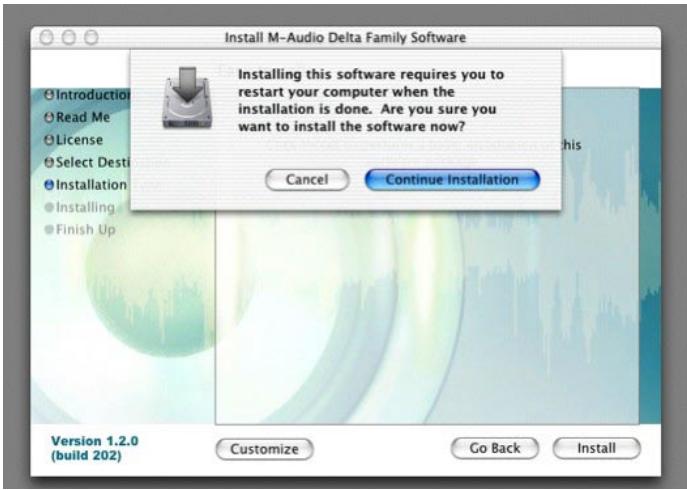Image resolution: width=687 pixels, height=490 pixels.
Task: Click the window minimize button
Action: coord(69,38)
